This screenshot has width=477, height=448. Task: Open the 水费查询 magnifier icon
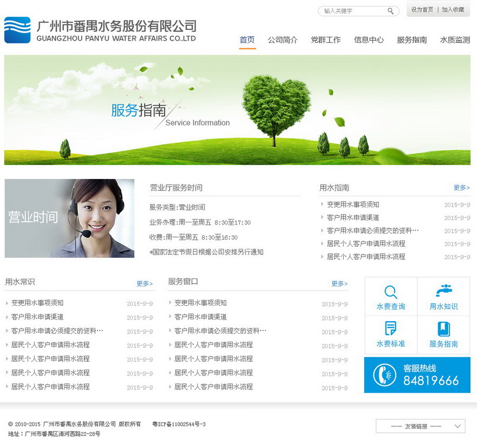click(391, 292)
